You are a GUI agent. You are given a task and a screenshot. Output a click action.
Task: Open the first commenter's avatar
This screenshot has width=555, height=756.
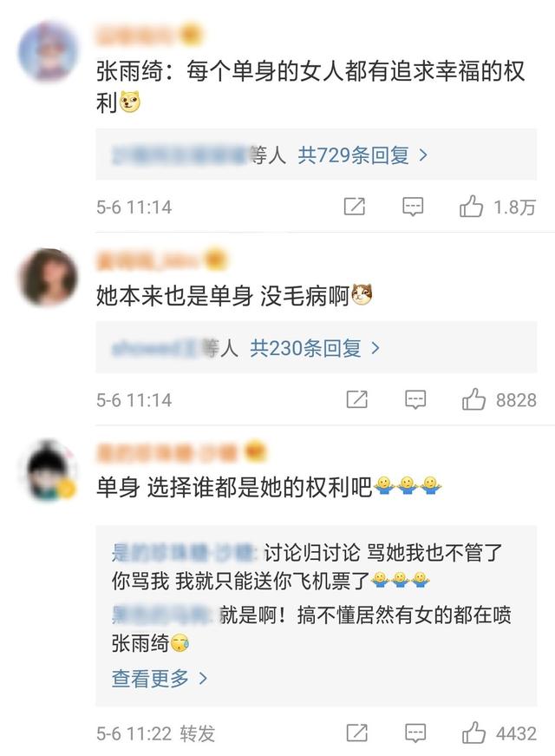tap(48, 51)
